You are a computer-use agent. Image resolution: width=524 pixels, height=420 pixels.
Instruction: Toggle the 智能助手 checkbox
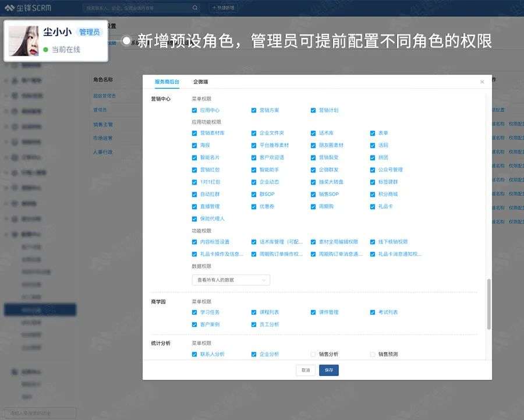point(254,170)
